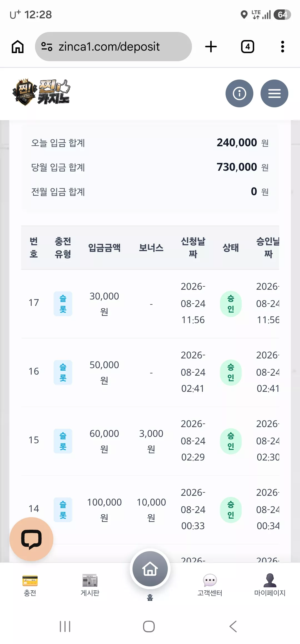Open the browser three-dot menu
300x644 pixels.
pyautogui.click(x=282, y=46)
